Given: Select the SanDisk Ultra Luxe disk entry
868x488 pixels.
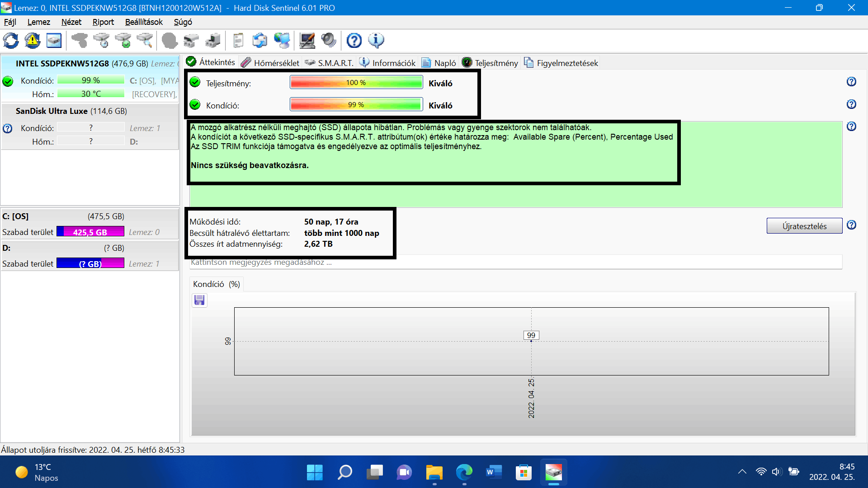Looking at the screenshot, I should tap(90, 127).
